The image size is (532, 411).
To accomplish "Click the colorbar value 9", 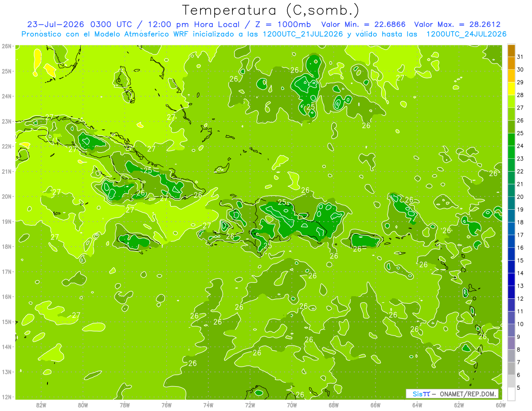I will point(519,337).
